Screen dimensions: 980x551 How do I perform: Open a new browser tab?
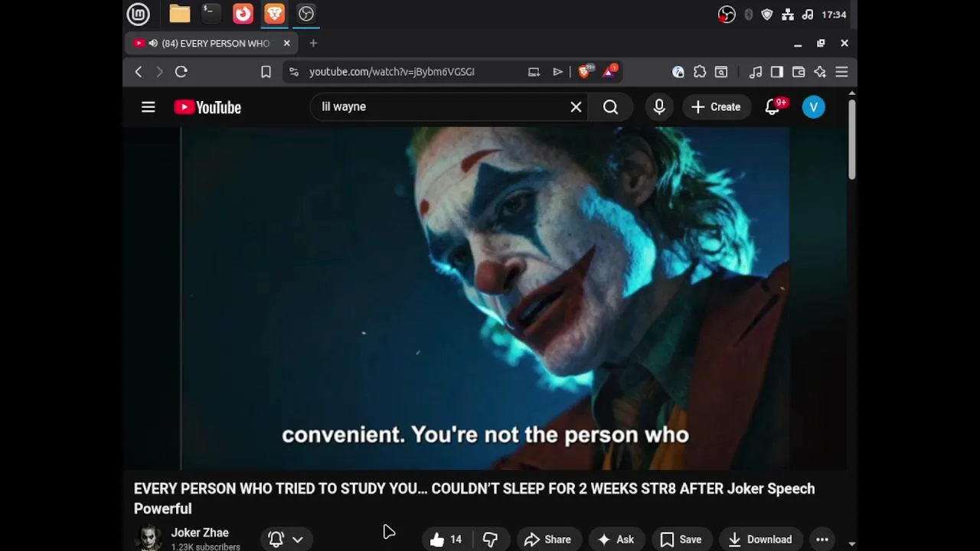[313, 44]
